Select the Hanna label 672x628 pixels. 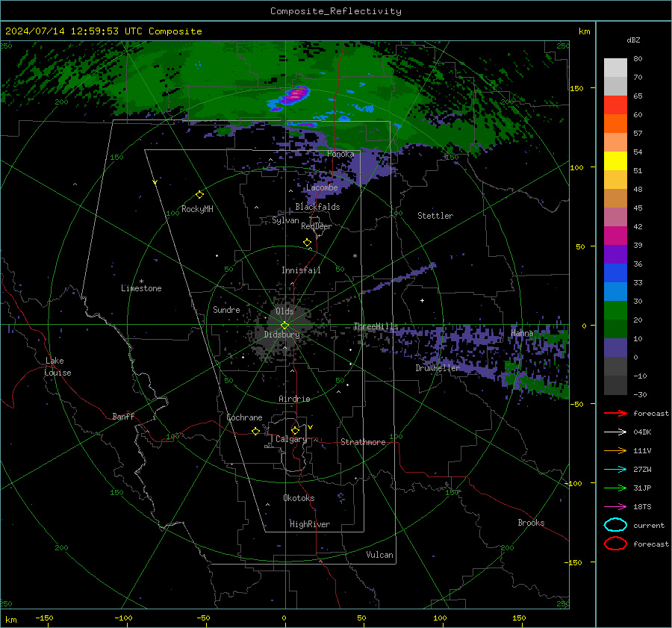tap(522, 333)
